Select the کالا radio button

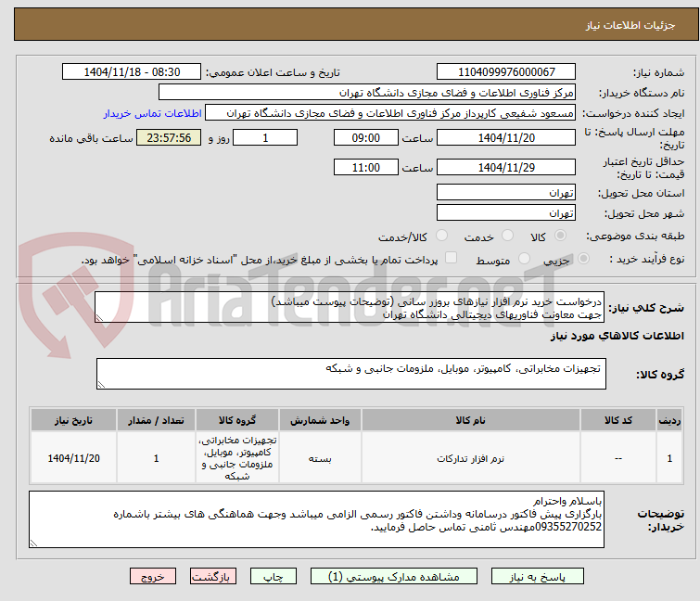coord(560,236)
